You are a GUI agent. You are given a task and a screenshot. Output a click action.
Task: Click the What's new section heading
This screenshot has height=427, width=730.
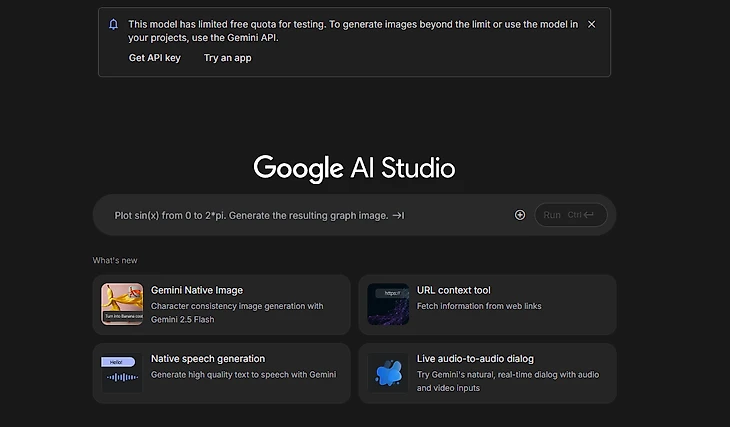click(115, 260)
